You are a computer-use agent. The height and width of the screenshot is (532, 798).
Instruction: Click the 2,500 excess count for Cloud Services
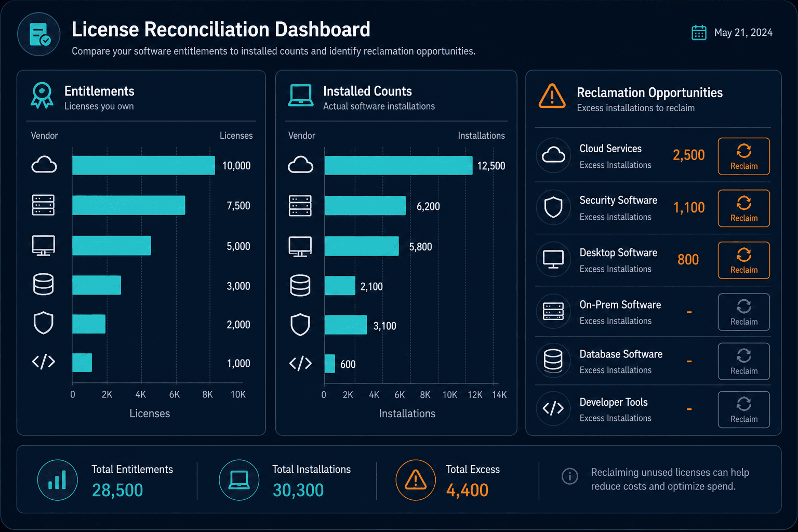[689, 155]
